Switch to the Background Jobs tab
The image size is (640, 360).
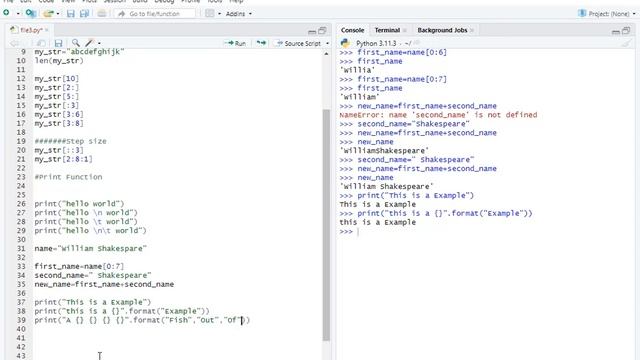442,30
